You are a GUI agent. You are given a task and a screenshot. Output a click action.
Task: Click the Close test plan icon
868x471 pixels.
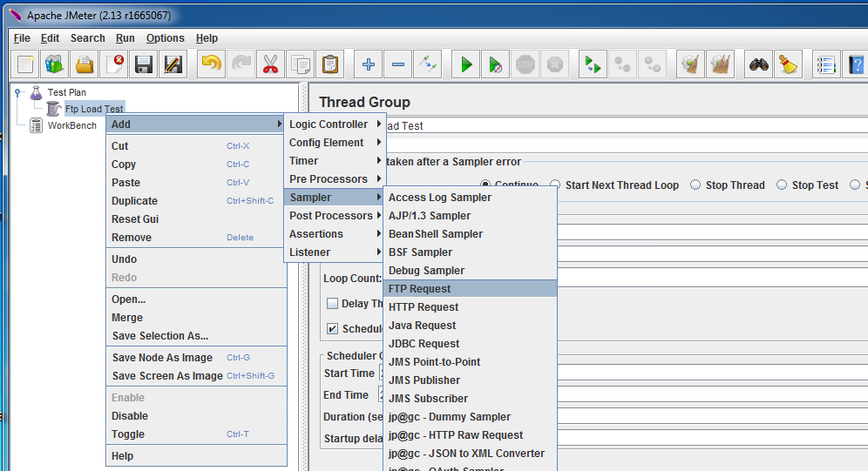tap(114, 64)
